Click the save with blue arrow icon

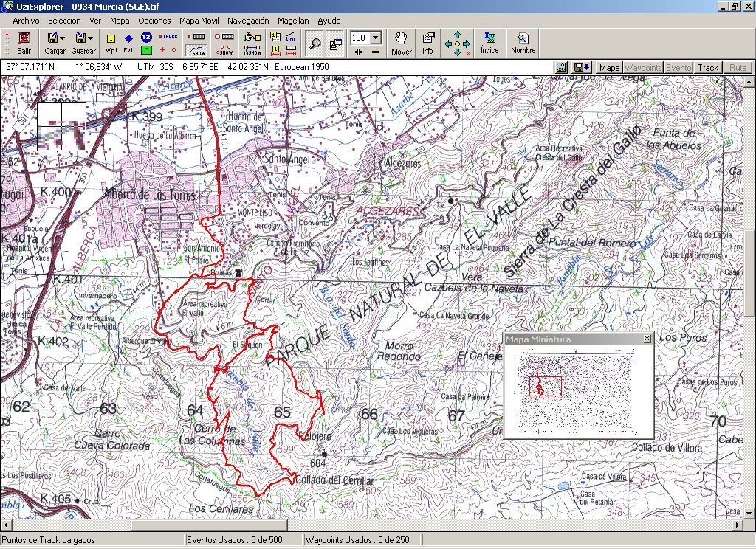[581, 67]
